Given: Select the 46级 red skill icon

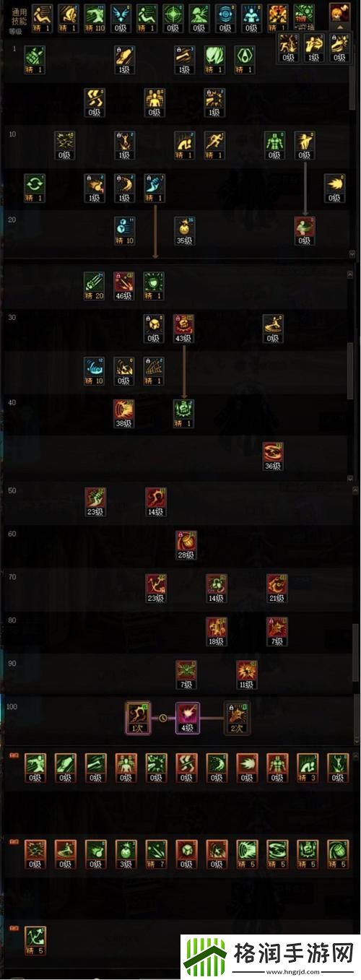Looking at the screenshot, I should click(x=124, y=285).
